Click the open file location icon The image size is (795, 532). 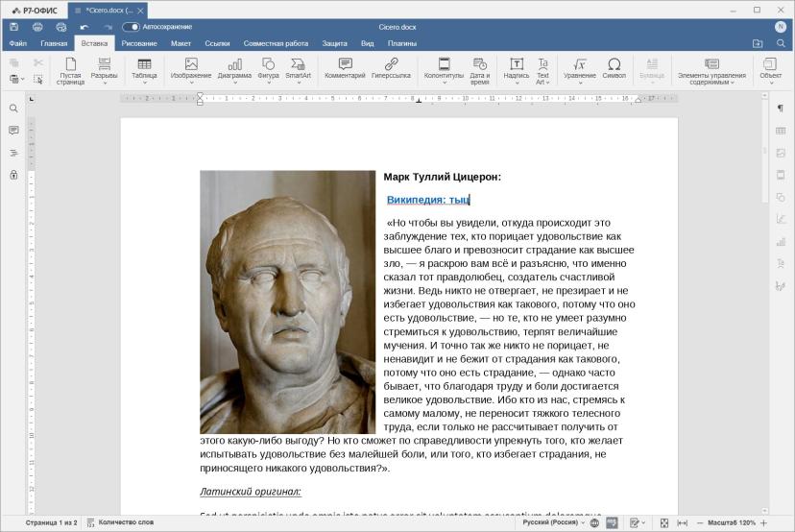pos(758,43)
